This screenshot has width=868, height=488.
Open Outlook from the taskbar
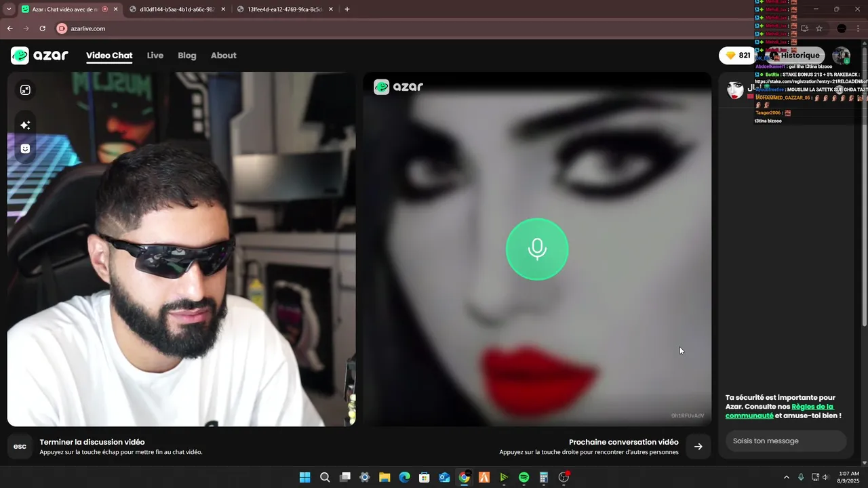click(x=444, y=477)
